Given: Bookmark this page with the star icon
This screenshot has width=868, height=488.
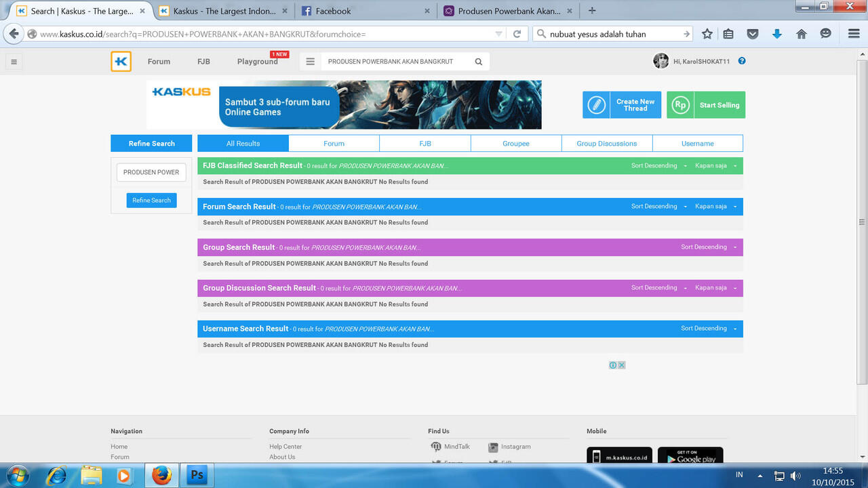Looking at the screenshot, I should pos(707,34).
